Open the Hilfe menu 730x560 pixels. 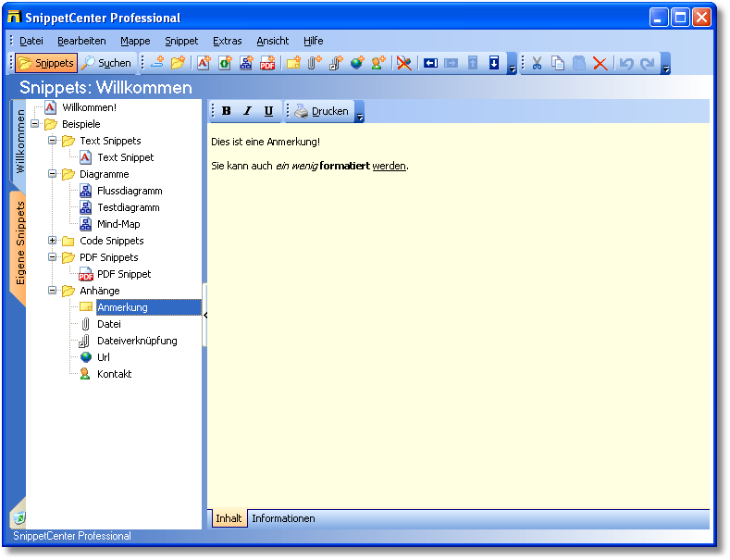(x=314, y=41)
